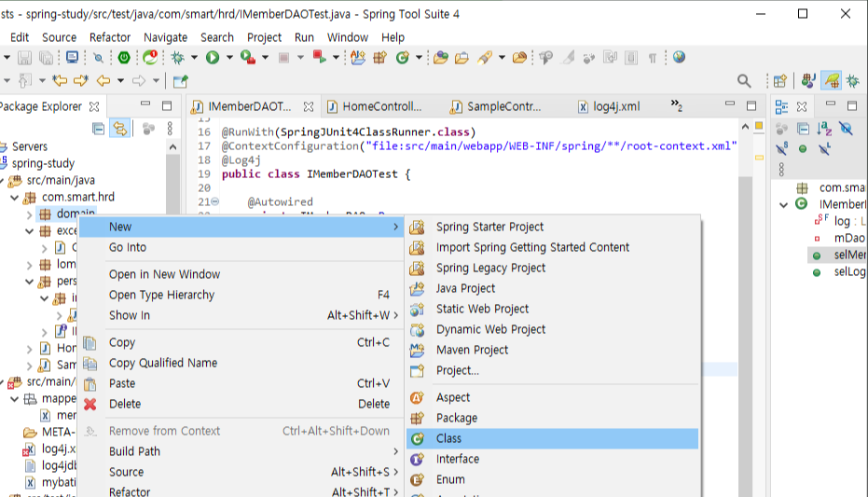Viewport: 868px width, 497px height.
Task: Choose Copy Qualified Name in context menu
Action: pyautogui.click(x=241, y=363)
